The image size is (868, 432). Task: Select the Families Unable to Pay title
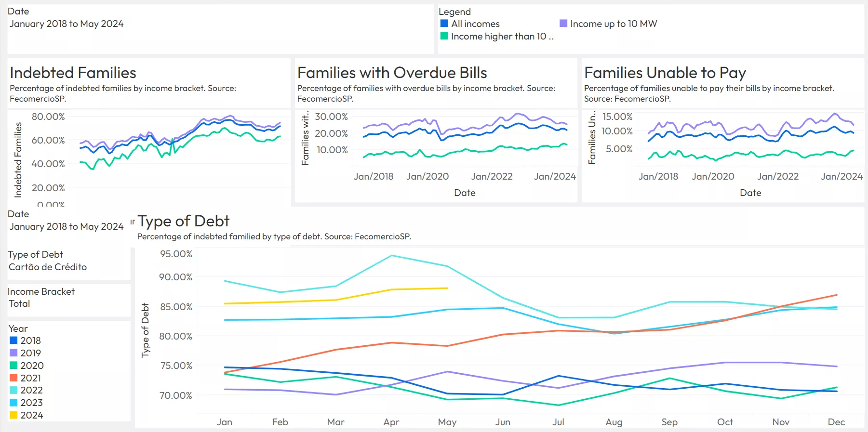[665, 73]
